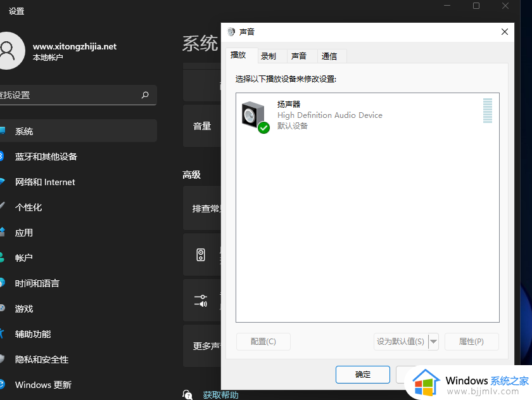
Task: Open 系统 in the Settings sidebar
Action: click(x=78, y=131)
